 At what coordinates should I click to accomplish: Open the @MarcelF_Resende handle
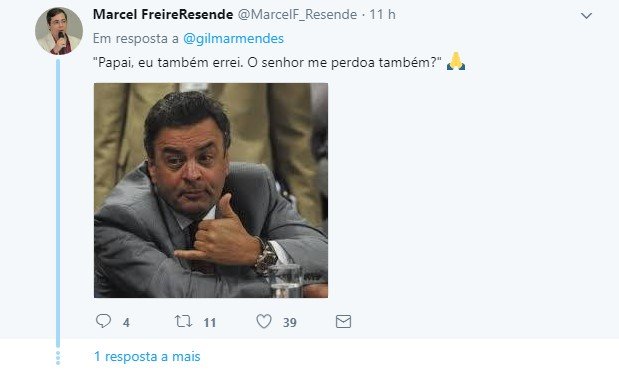pos(297,15)
